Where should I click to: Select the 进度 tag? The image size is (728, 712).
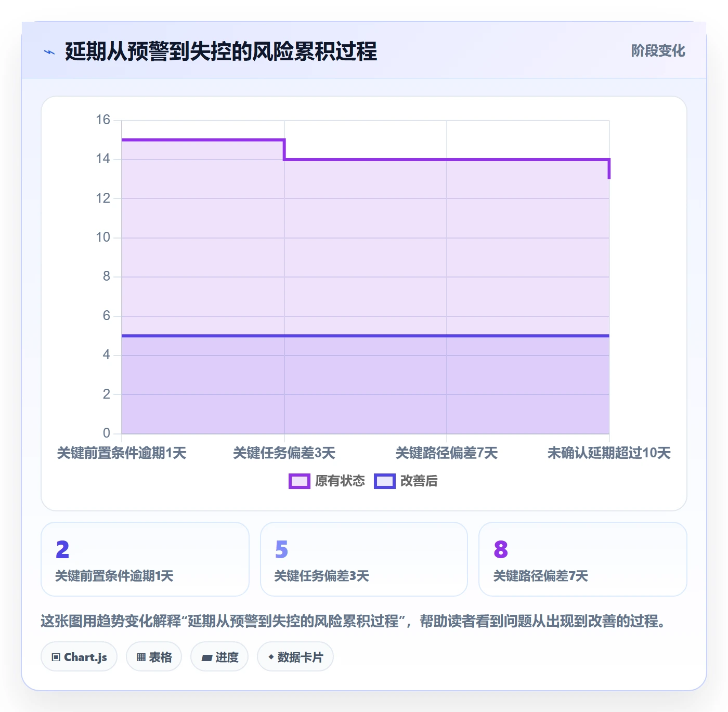coord(219,657)
